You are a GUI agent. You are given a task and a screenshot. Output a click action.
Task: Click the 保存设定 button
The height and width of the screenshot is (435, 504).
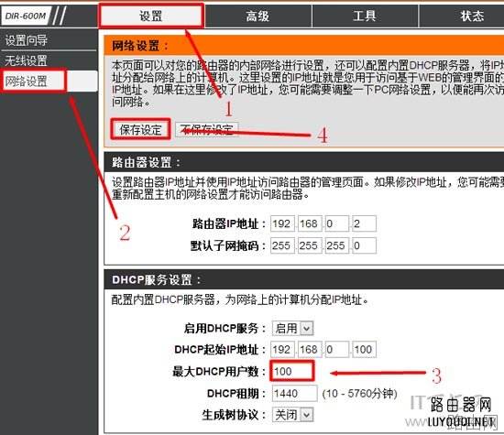coord(140,129)
